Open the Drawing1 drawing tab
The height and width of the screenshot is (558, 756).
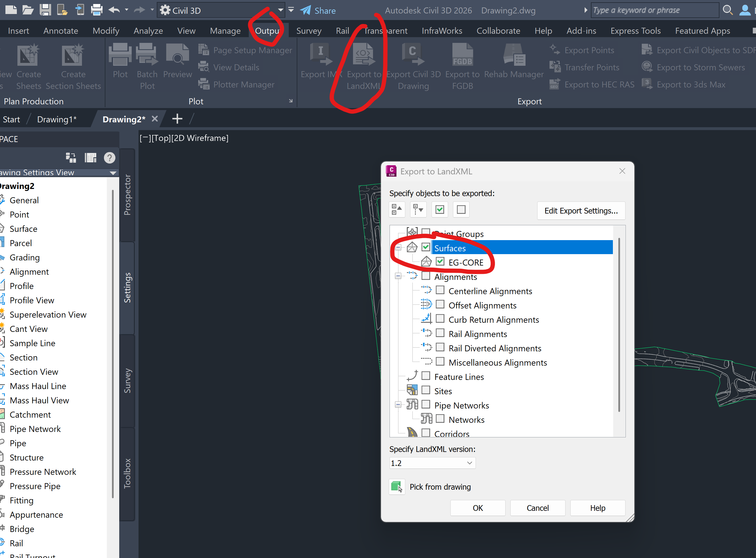tap(57, 119)
